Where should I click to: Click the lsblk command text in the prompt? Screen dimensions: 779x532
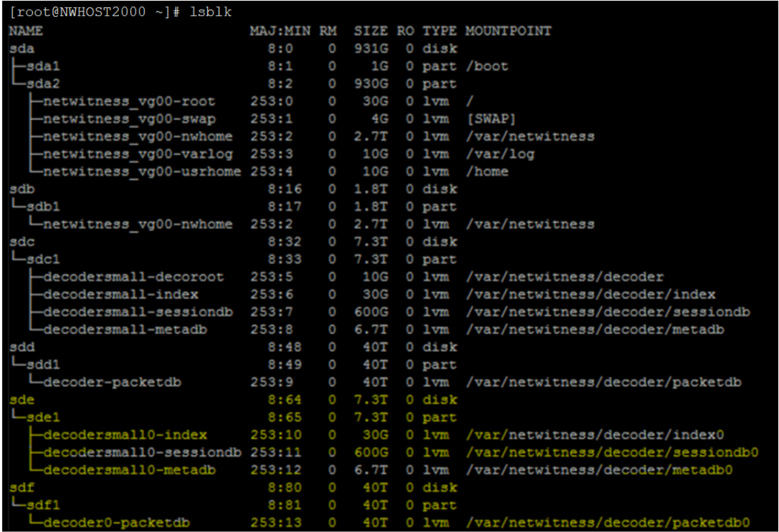[209, 11]
